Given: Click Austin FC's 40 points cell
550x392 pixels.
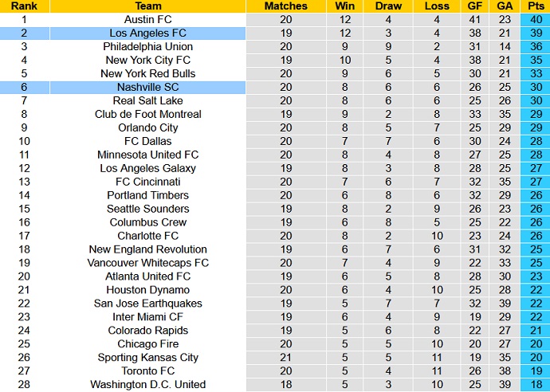Looking at the screenshot, I should tap(535, 19).
